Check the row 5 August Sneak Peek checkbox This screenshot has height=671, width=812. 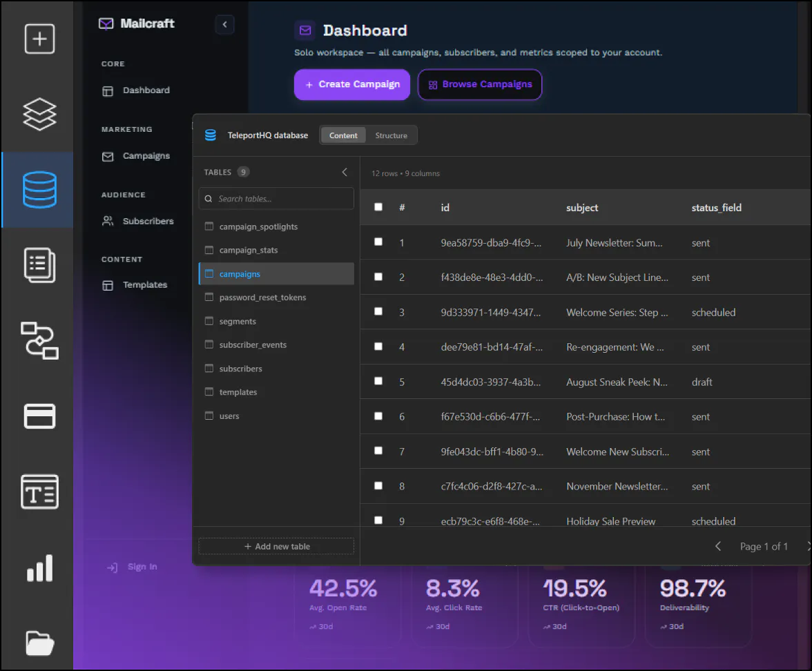click(378, 381)
